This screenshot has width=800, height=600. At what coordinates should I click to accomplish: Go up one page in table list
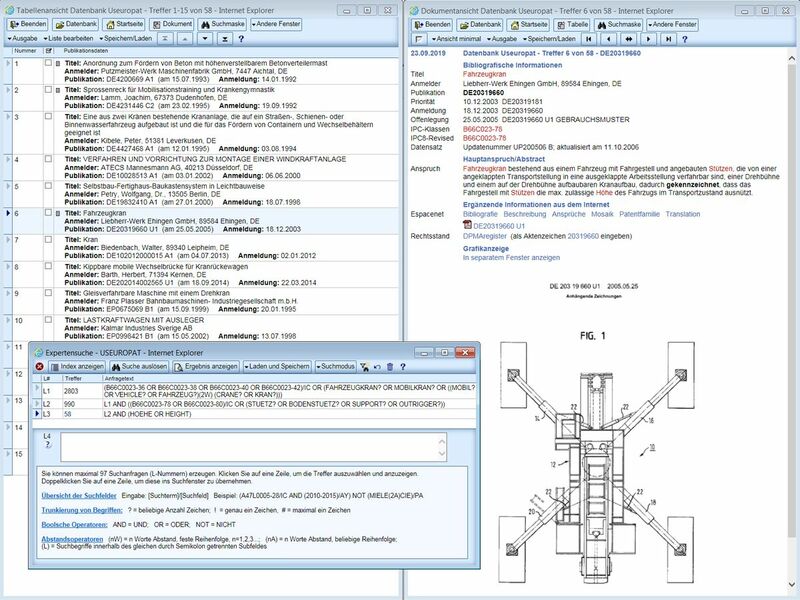185,38
